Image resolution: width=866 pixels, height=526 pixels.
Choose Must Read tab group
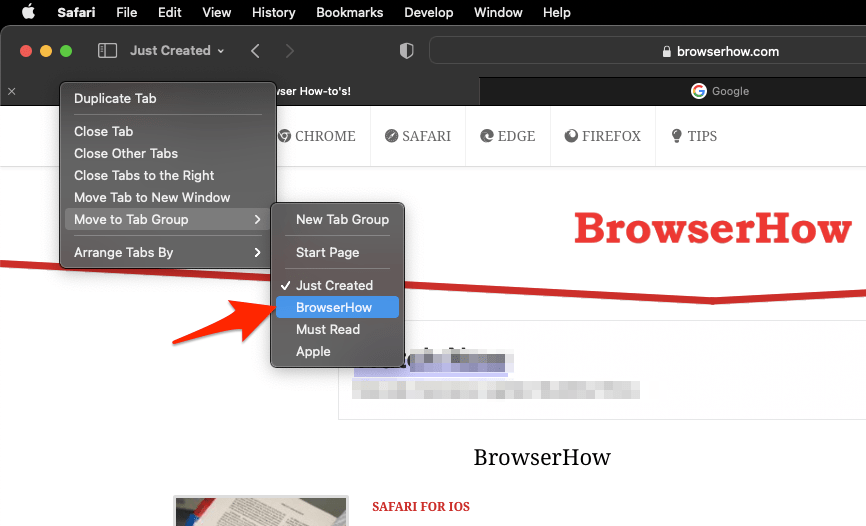pyautogui.click(x=328, y=330)
